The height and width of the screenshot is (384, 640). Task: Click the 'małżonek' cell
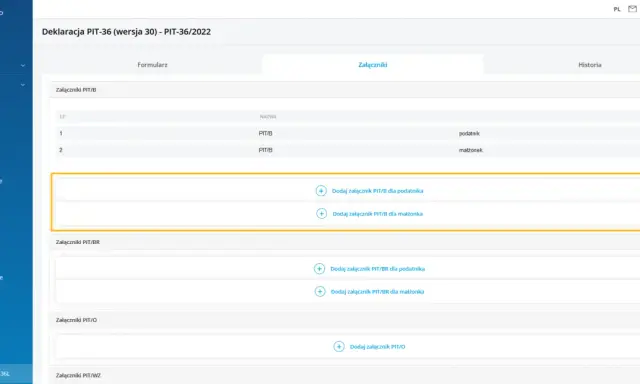(x=471, y=150)
